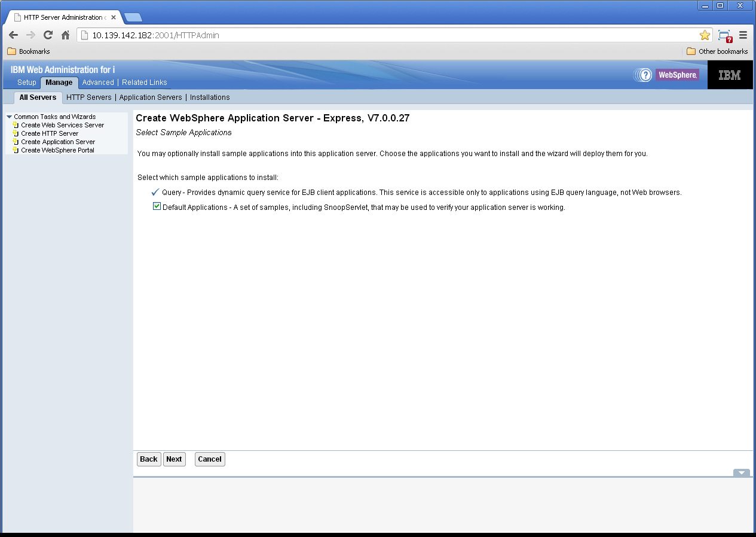The height and width of the screenshot is (537, 756).
Task: Switch to Application Servers subtab
Action: pyautogui.click(x=151, y=97)
